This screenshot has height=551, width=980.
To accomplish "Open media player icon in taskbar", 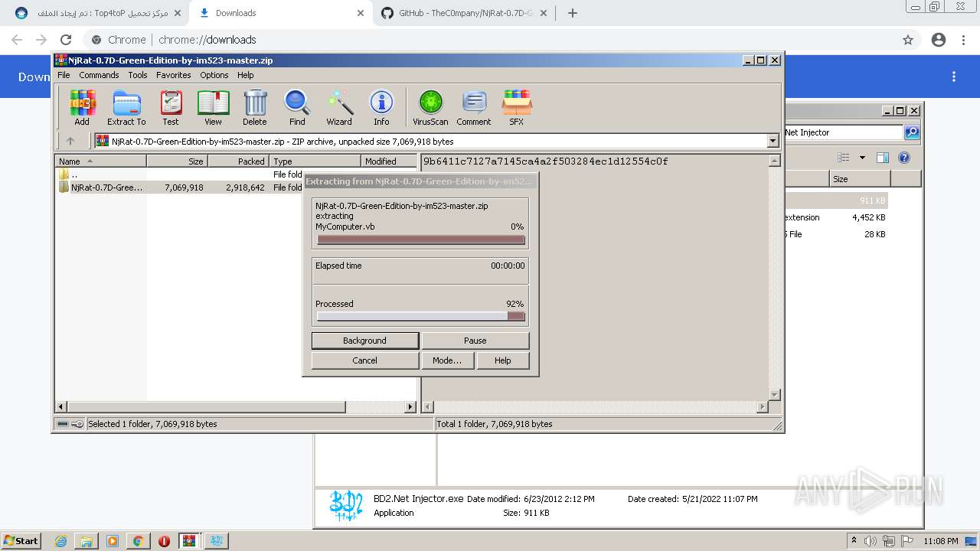I will tap(113, 541).
